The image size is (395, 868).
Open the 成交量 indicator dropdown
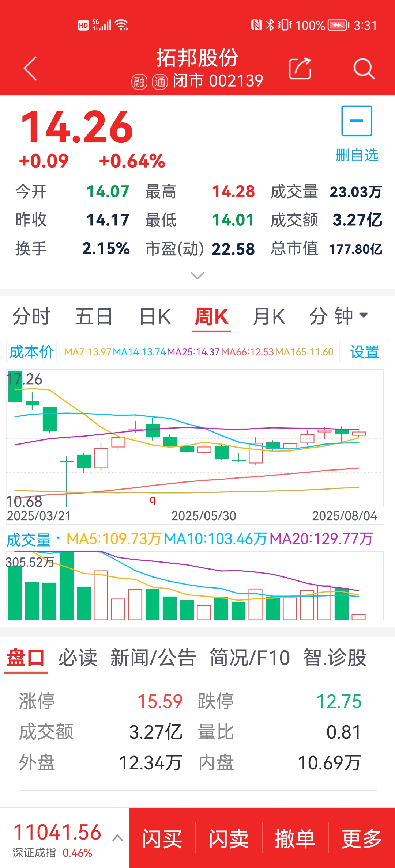(x=33, y=540)
